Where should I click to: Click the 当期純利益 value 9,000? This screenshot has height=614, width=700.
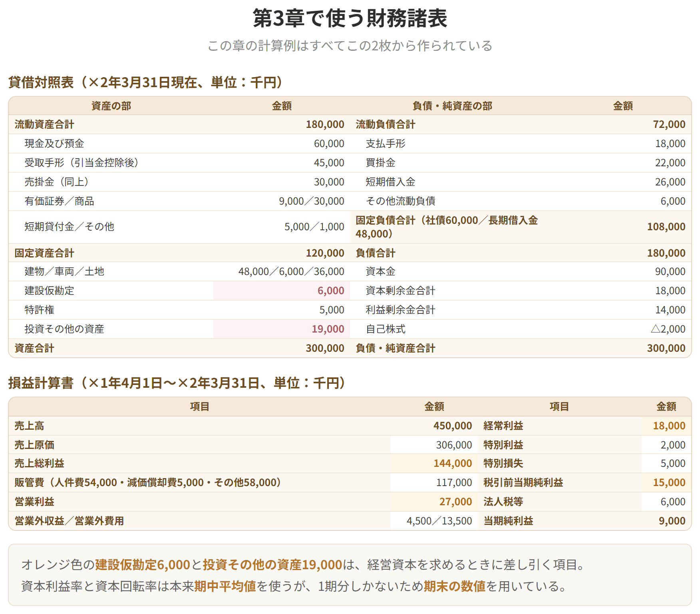(x=672, y=521)
